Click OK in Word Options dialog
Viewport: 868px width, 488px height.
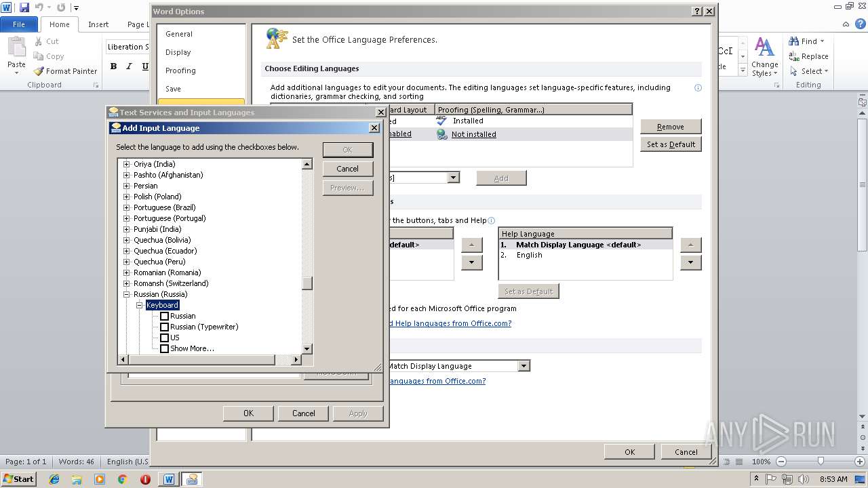(x=629, y=452)
